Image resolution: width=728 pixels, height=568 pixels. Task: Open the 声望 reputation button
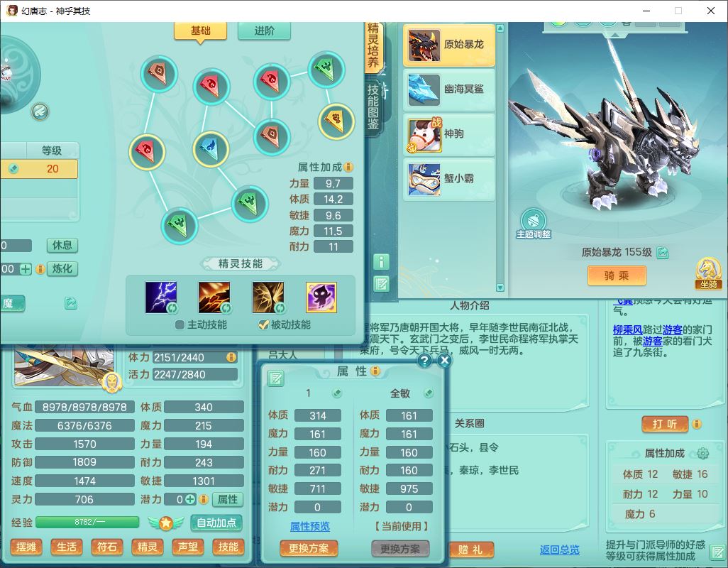(x=187, y=547)
